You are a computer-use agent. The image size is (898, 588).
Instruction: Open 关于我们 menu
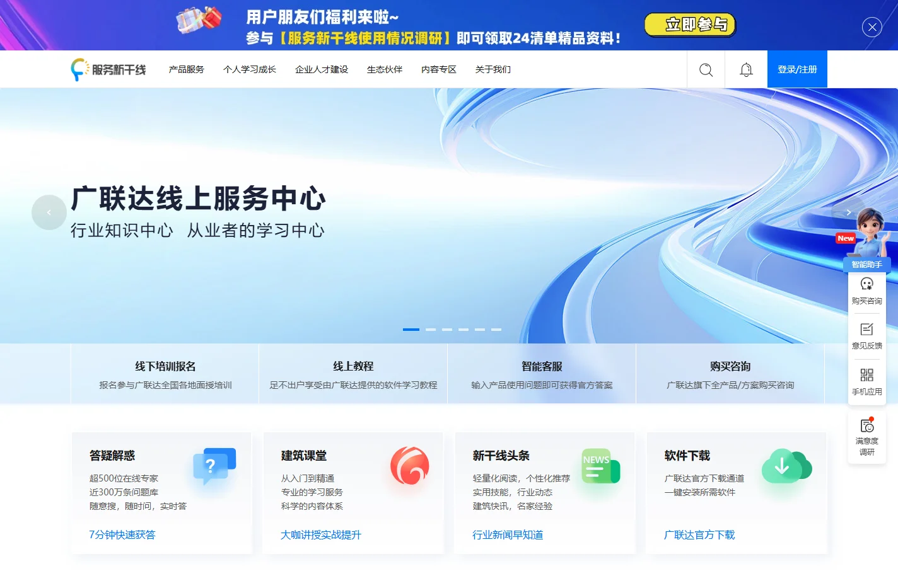coord(493,69)
